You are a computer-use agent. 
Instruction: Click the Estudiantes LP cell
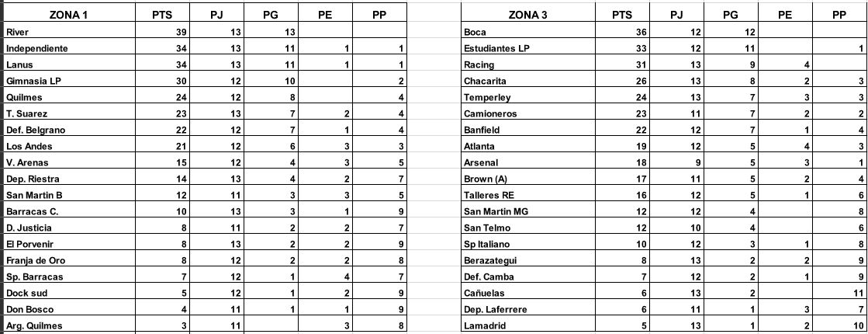529,48
